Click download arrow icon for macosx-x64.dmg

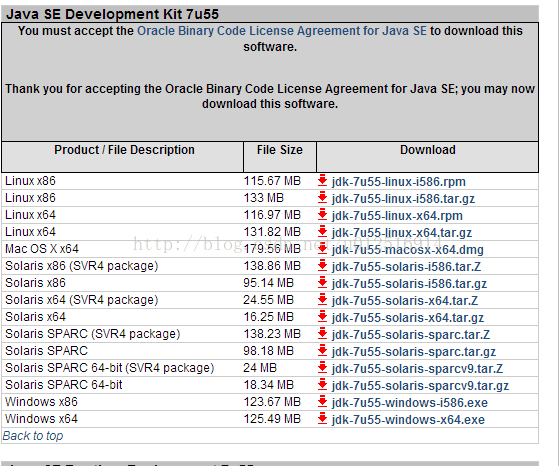(x=322, y=249)
